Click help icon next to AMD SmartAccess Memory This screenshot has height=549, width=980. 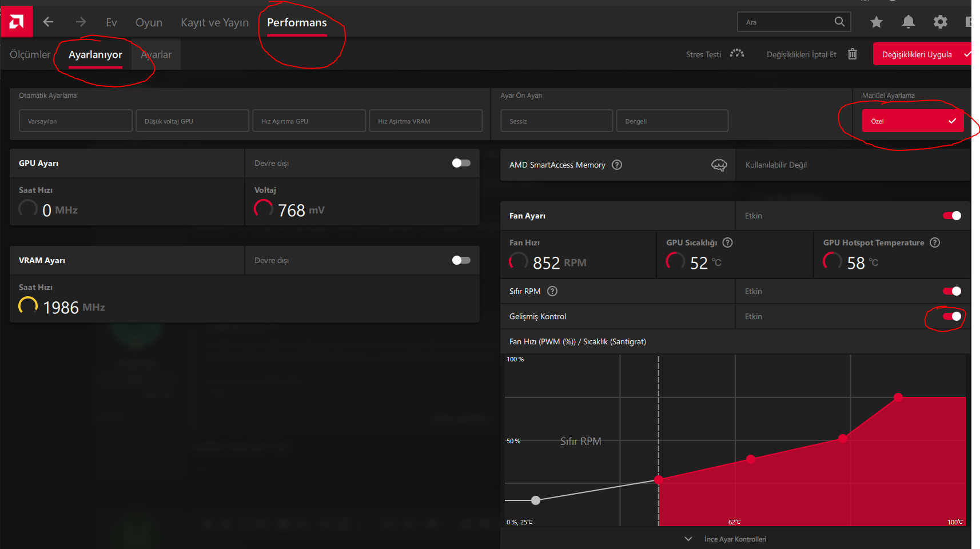(x=617, y=165)
